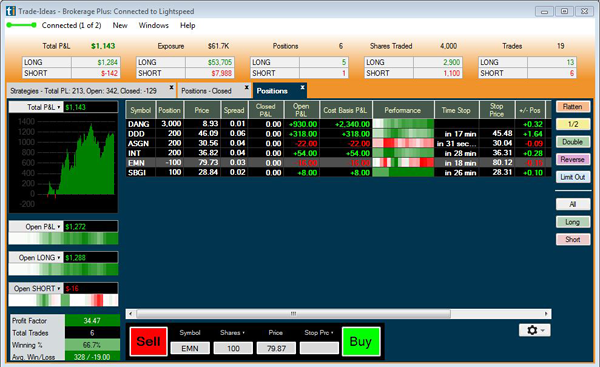Click the Price input field showing 79.87
The height and width of the screenshot is (367, 600).
(x=276, y=348)
